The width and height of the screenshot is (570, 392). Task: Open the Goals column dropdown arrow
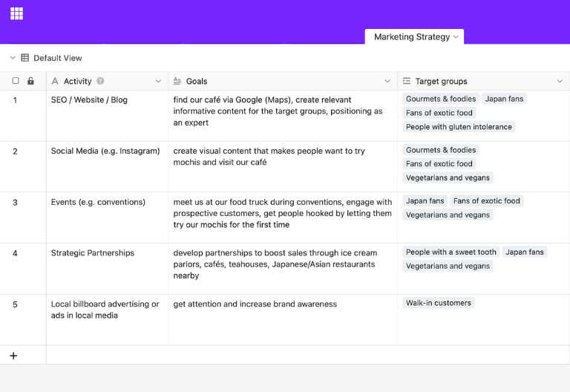pos(387,81)
